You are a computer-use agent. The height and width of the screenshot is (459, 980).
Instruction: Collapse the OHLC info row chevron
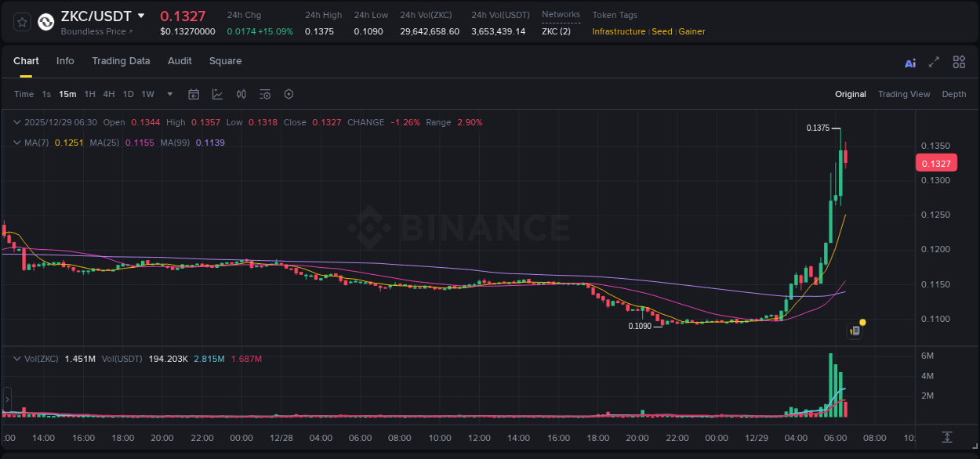[x=16, y=122]
